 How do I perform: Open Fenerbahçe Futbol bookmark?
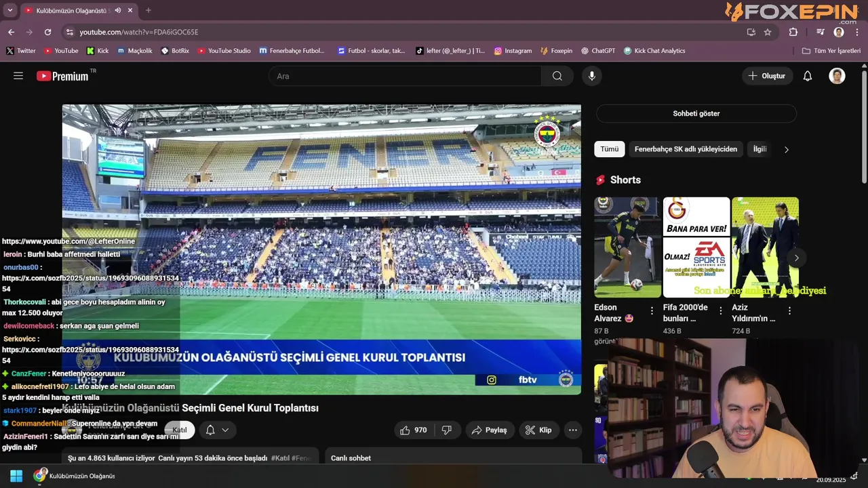click(x=292, y=51)
